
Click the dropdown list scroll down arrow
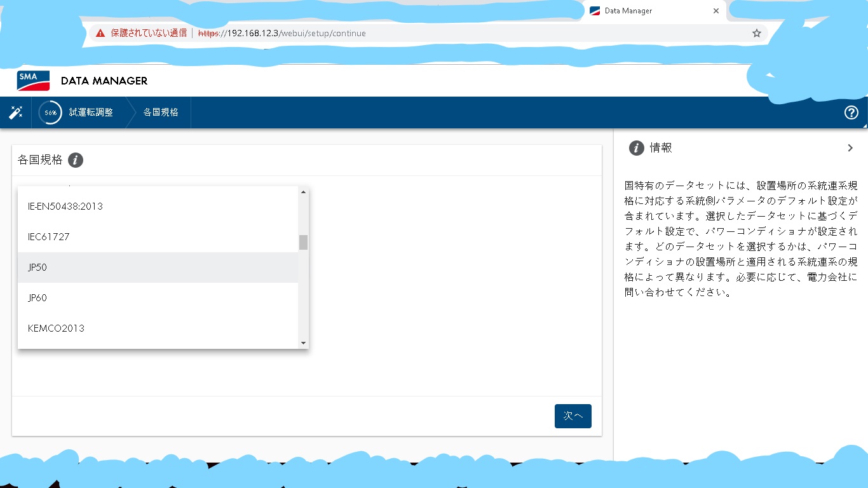(x=303, y=343)
